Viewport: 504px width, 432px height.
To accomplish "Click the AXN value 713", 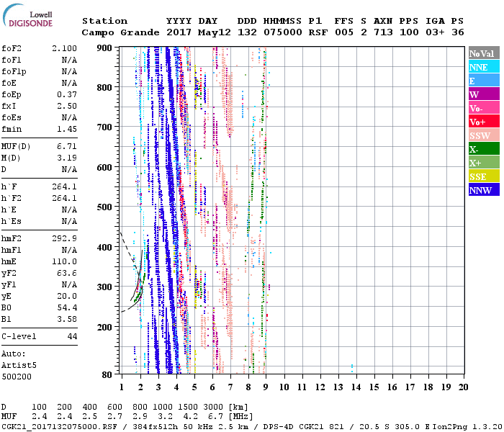I will tap(383, 32).
